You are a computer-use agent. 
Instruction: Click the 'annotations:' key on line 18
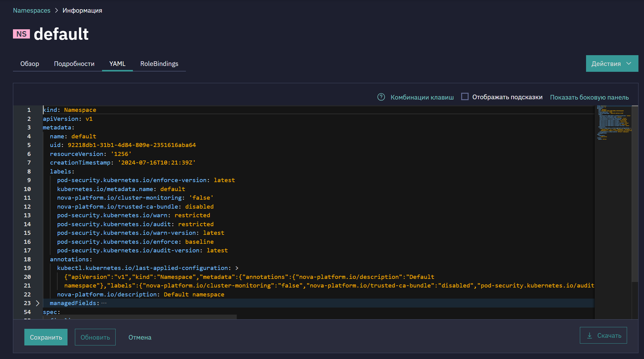71,259
